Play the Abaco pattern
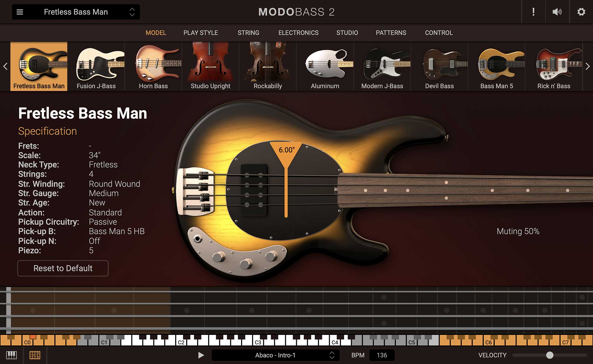The height and width of the screenshot is (364, 593). point(201,355)
